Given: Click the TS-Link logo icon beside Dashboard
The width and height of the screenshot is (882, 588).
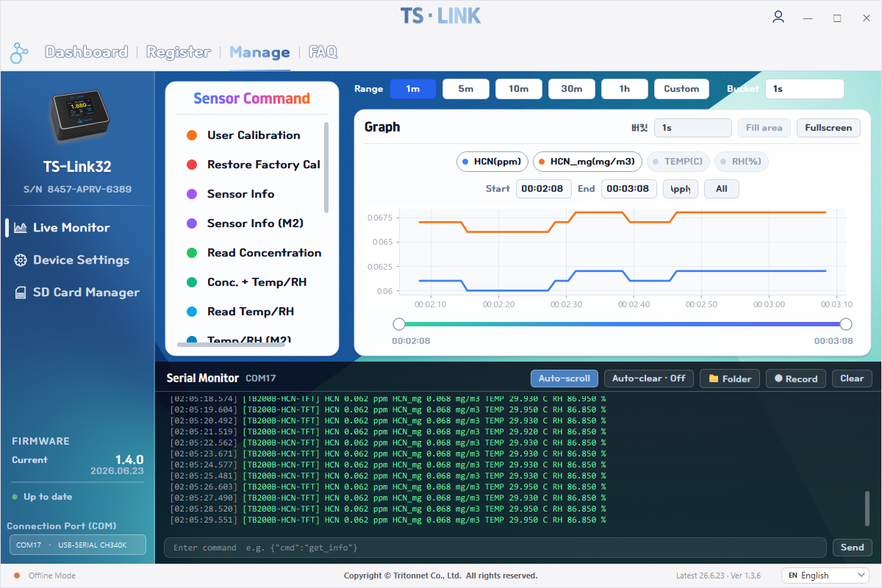Looking at the screenshot, I should (x=18, y=52).
